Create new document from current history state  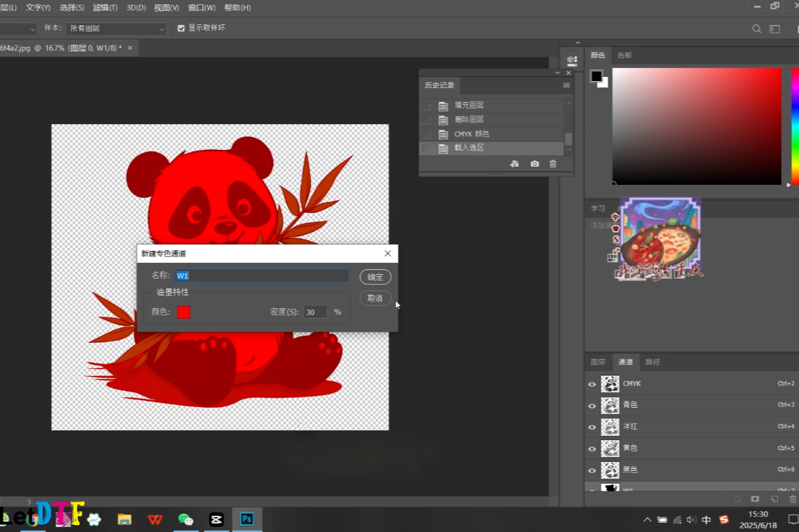click(x=514, y=164)
